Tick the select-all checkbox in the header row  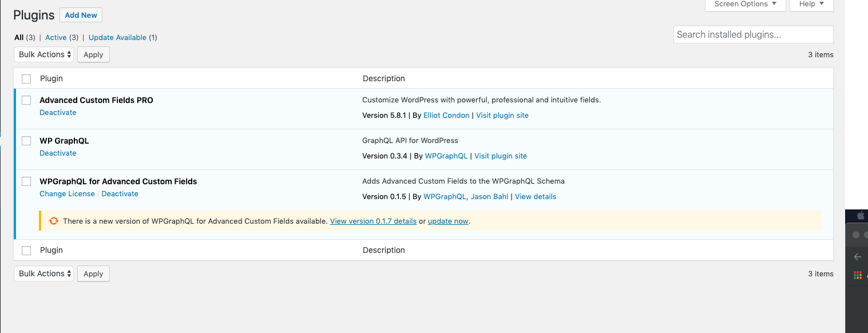(26, 78)
